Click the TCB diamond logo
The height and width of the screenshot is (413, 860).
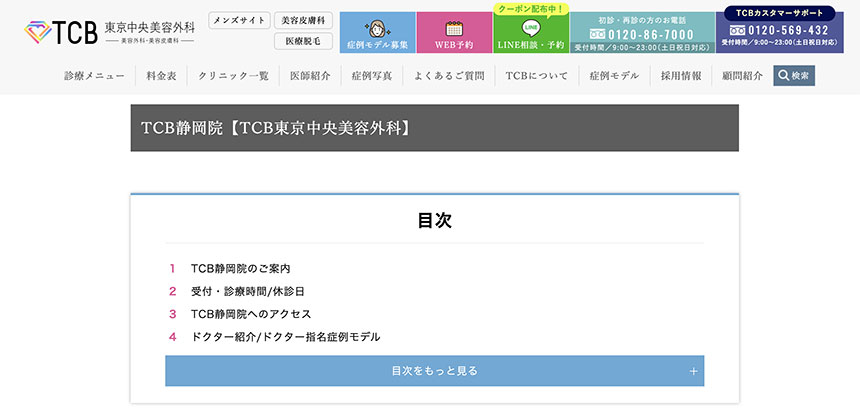coord(38,32)
